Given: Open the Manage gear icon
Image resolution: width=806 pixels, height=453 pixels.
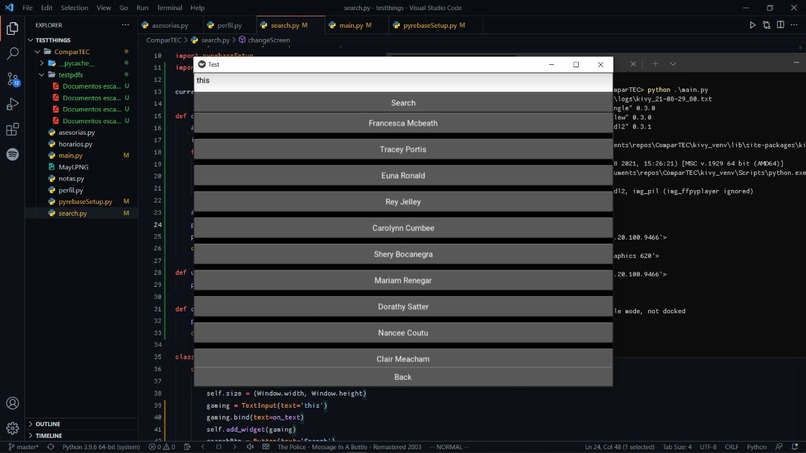Looking at the screenshot, I should 12,428.
